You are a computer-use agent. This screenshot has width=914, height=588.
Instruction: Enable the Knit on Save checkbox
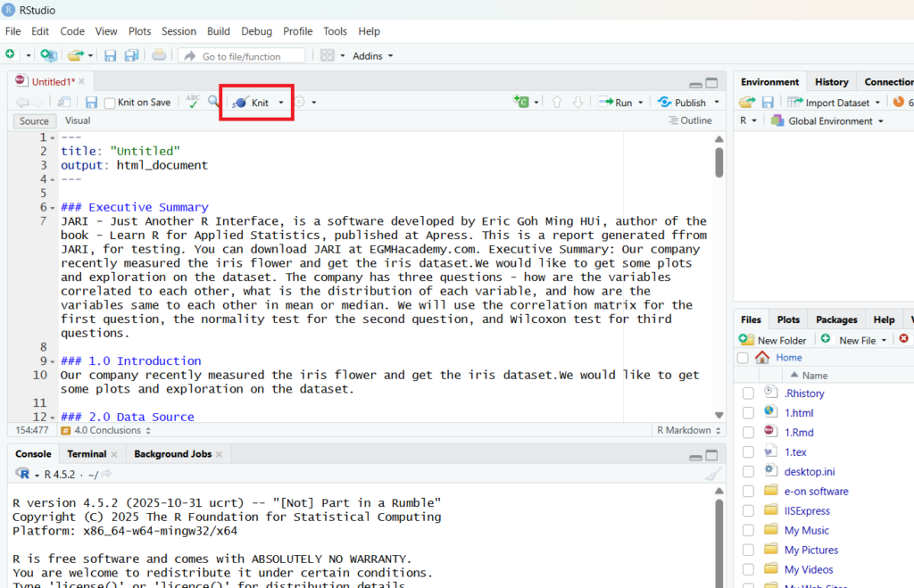point(111,103)
